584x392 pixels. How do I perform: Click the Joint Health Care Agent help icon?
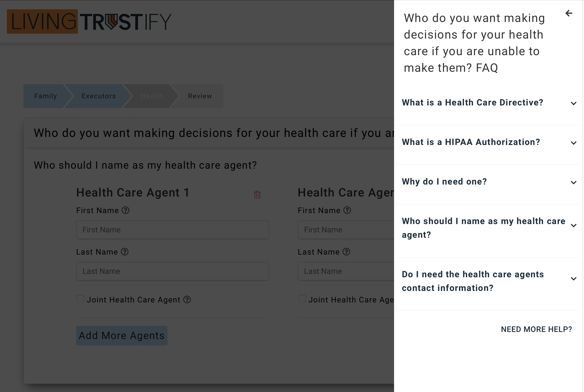point(187,299)
